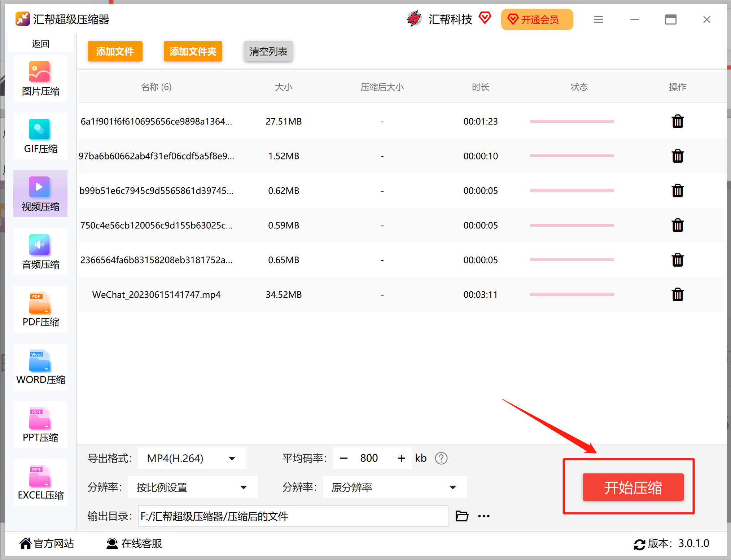Click the 输出目录 path field
This screenshot has width=731, height=560.
(293, 516)
